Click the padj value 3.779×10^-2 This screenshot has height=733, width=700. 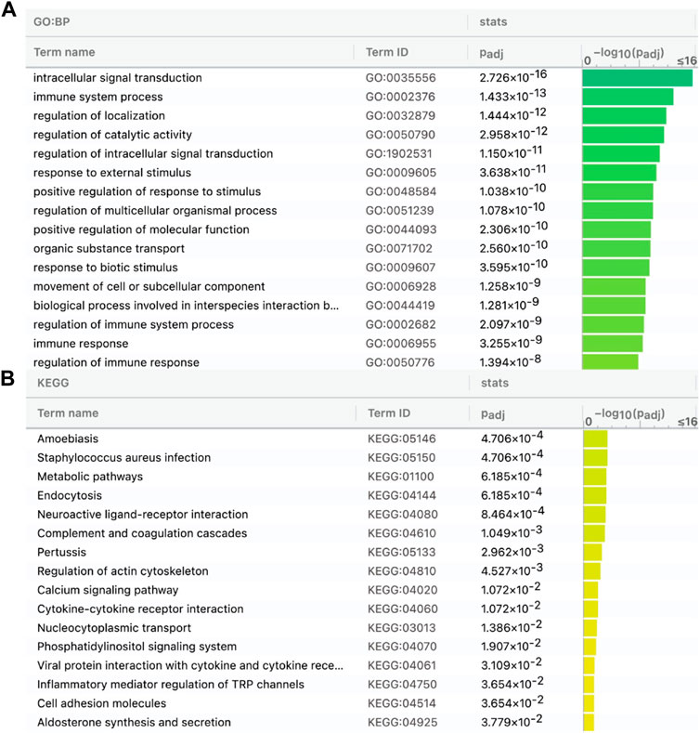point(512,721)
